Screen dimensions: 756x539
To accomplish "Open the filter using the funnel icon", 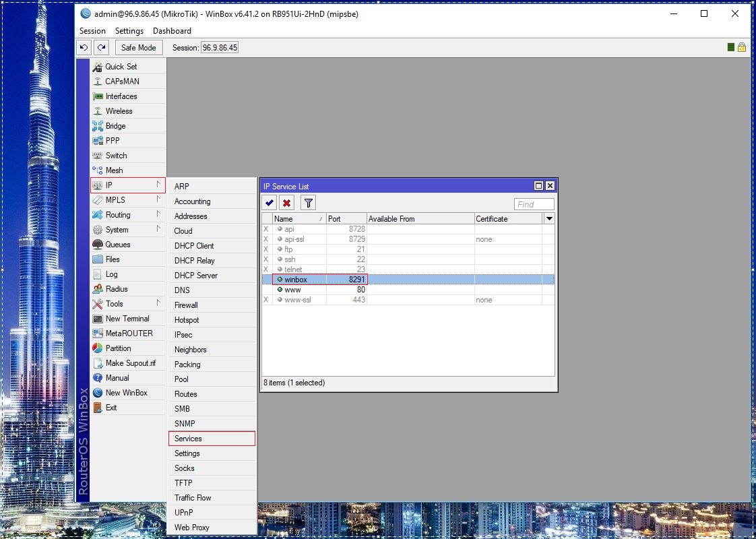I will tap(308, 202).
